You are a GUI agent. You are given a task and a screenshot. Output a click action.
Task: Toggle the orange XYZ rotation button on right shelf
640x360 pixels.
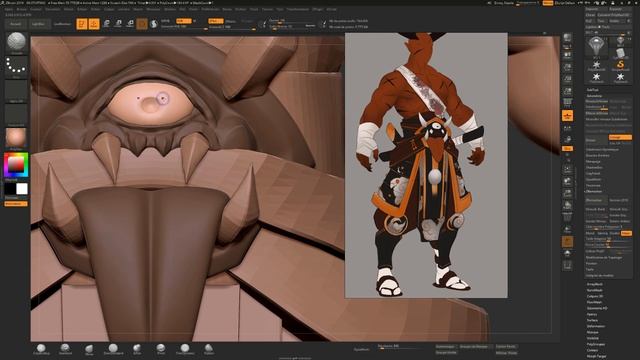[x=567, y=149]
